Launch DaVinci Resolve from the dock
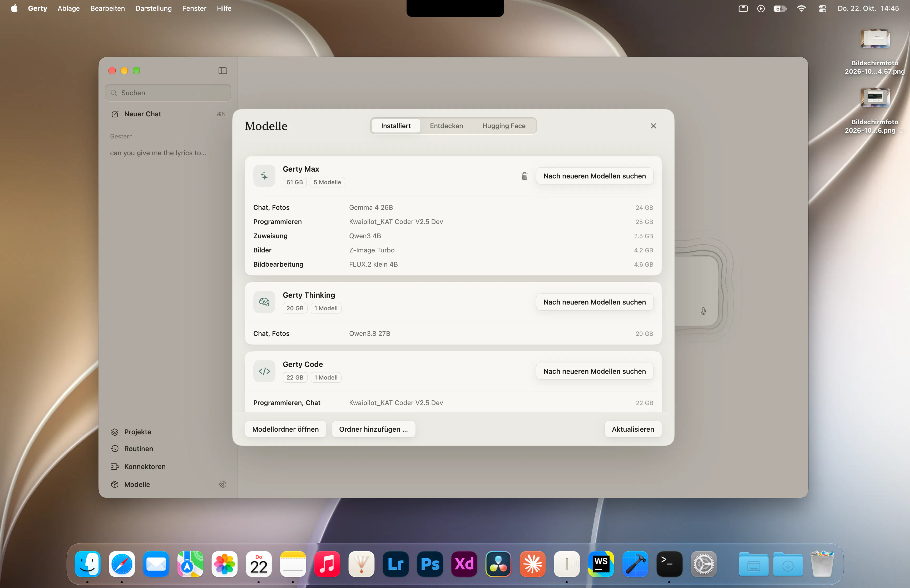The image size is (910, 588). pos(498,564)
